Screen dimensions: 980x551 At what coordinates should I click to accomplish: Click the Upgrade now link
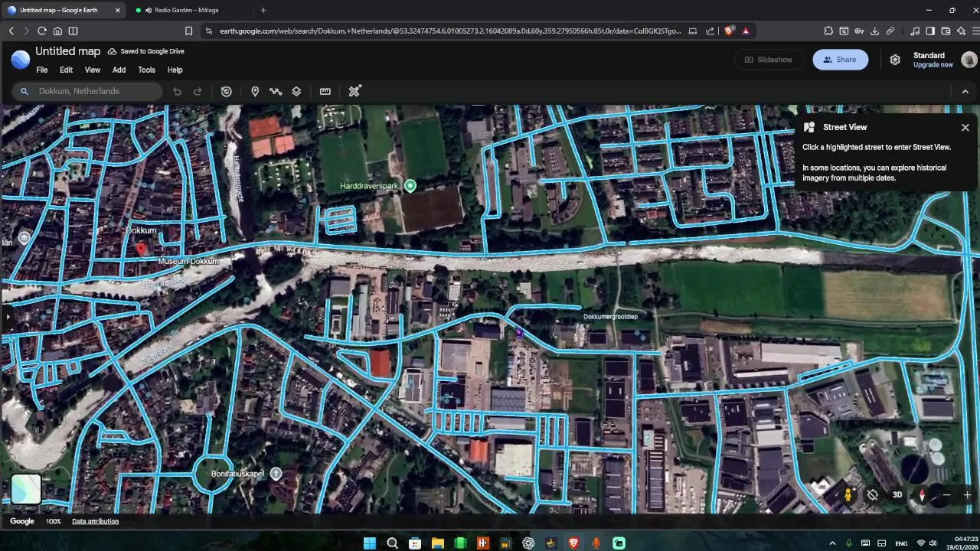pyautogui.click(x=933, y=65)
